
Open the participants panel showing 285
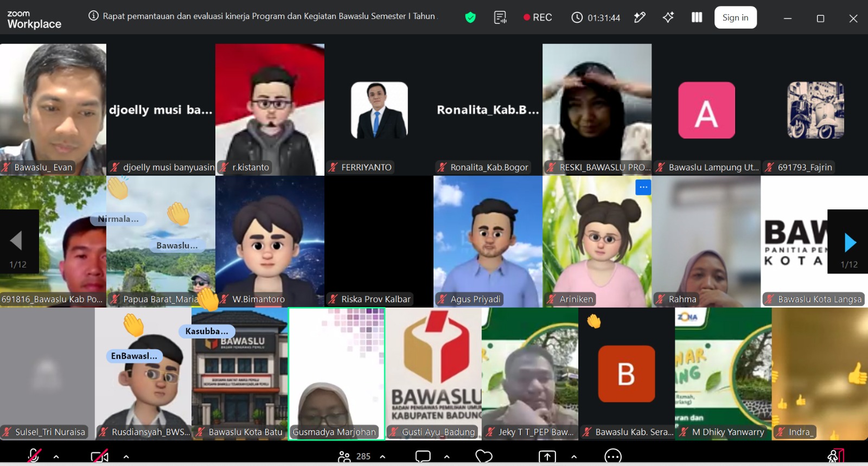(354, 456)
